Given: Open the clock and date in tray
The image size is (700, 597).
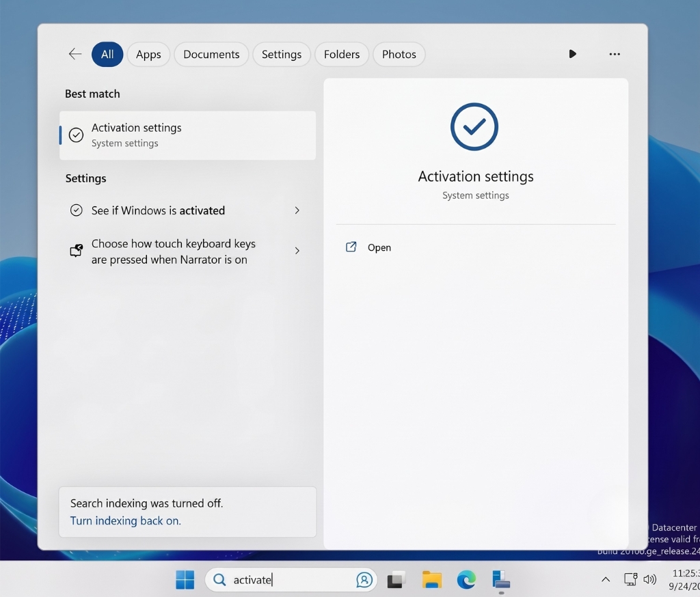Looking at the screenshot, I should 684,580.
